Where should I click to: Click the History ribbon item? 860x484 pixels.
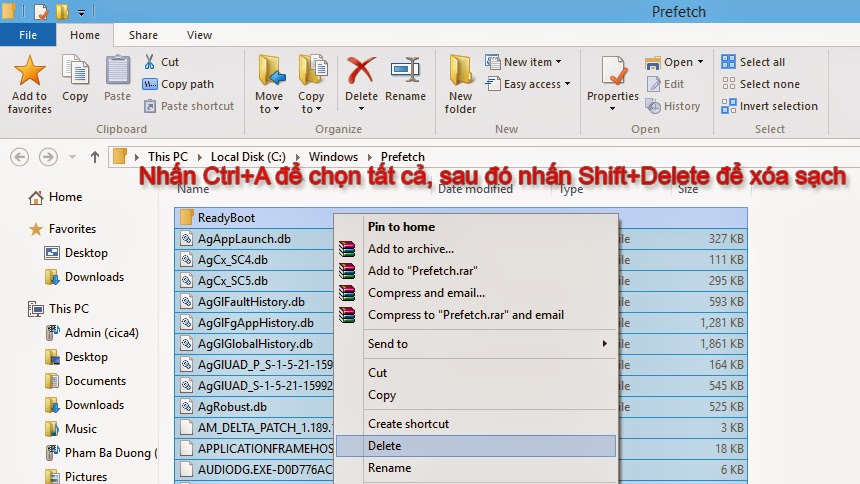point(673,106)
